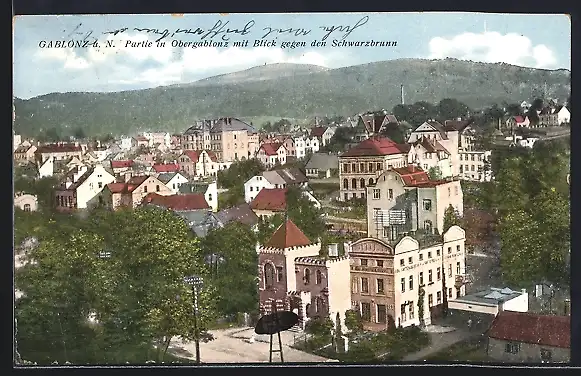Screen dimensions: 581x376
Task: Click the handwritten ink line above the caption
Action: point(219,29)
